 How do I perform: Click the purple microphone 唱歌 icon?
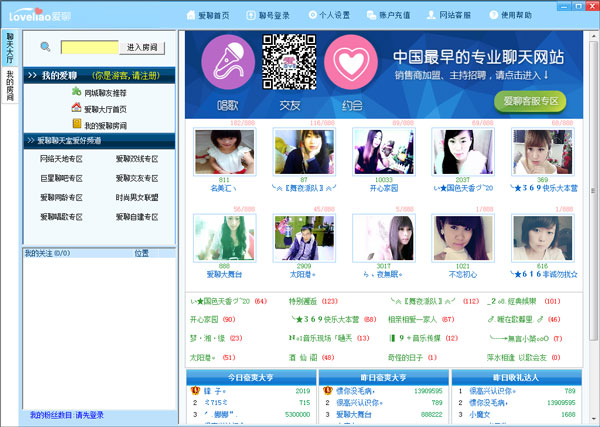[228, 62]
